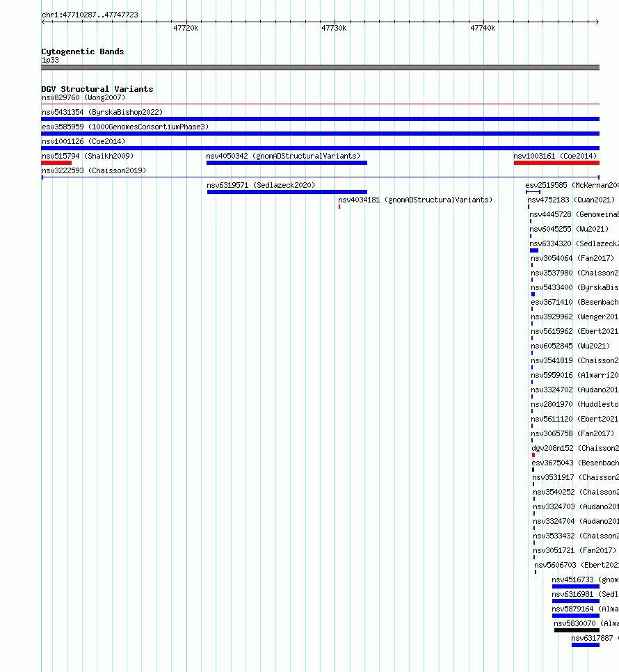619x672 pixels.
Task: Select nsv3531917 (Chaisson) label
Action: tap(576, 477)
